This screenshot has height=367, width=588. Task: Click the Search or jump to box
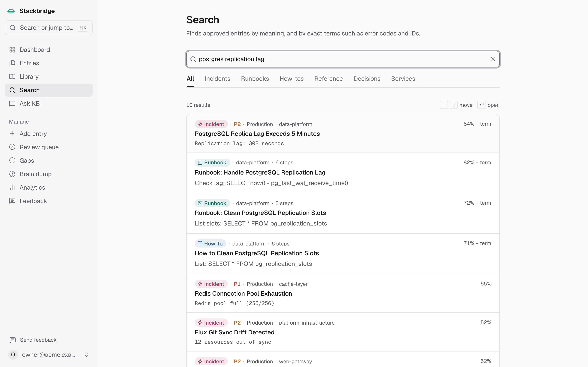(49, 28)
